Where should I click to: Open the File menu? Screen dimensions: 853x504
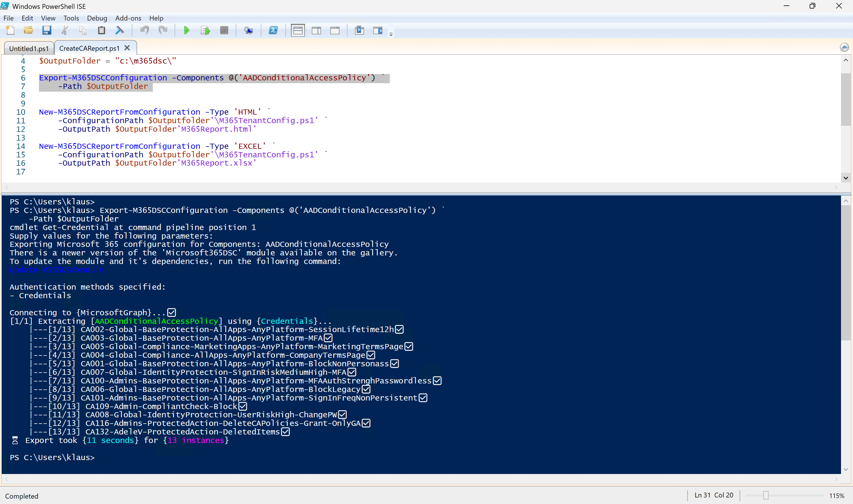click(9, 18)
